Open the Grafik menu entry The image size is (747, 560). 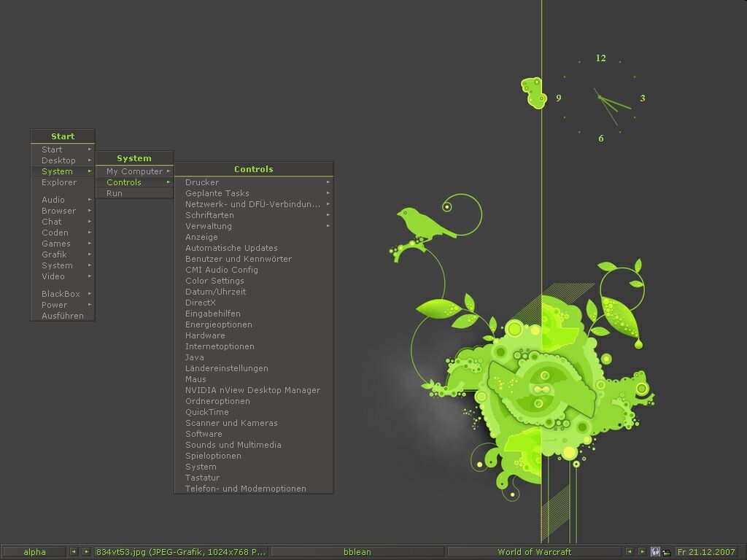63,254
